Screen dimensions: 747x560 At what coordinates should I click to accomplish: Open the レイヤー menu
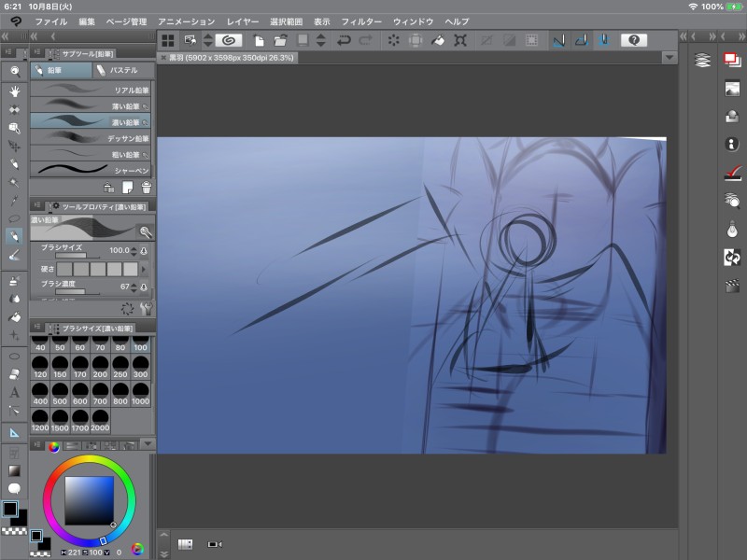(x=243, y=21)
